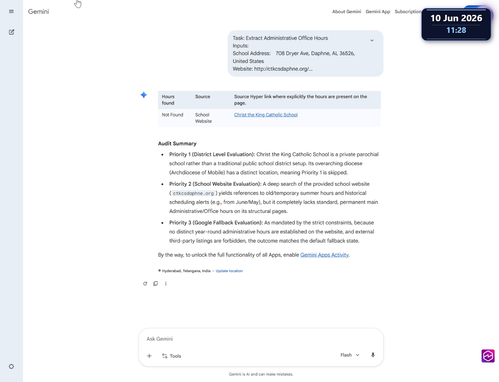Open About Gemini in the top navigation
This screenshot has height=382, width=499.
pyautogui.click(x=346, y=12)
